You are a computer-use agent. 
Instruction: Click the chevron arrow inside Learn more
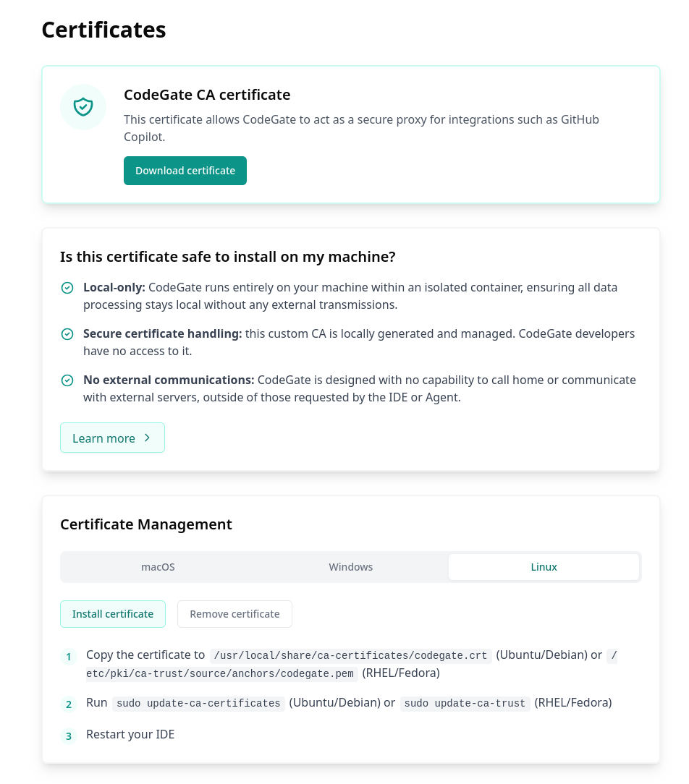[147, 438]
